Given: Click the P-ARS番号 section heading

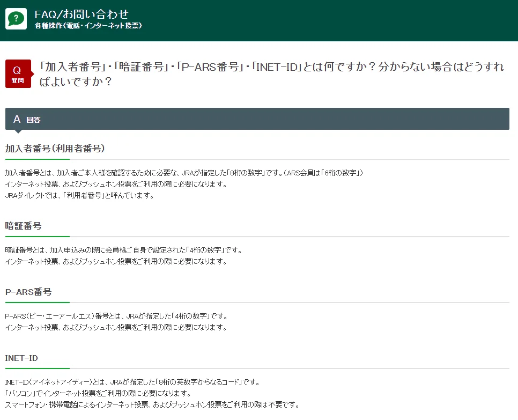Looking at the screenshot, I should 28,292.
